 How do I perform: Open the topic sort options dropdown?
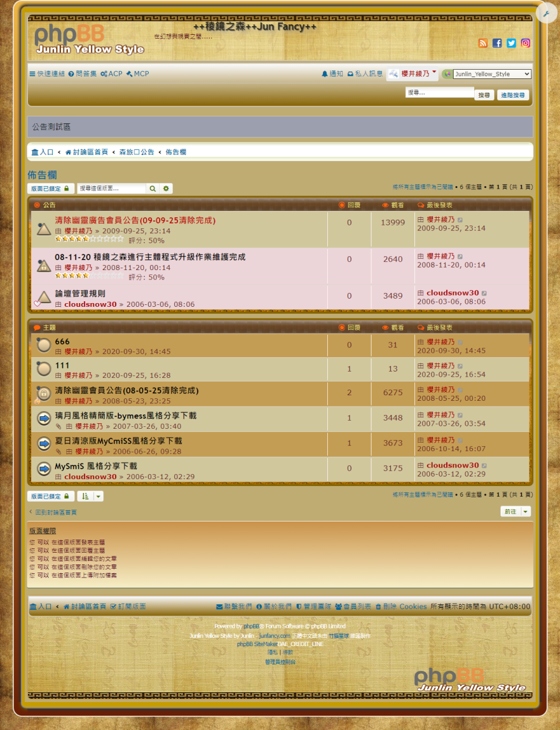[90, 497]
